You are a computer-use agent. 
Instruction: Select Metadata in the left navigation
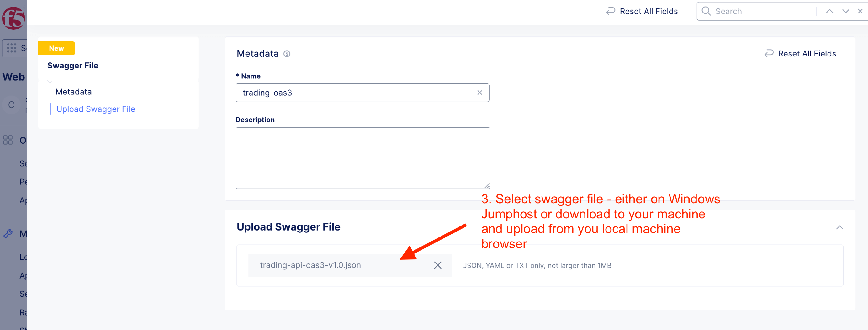pyautogui.click(x=73, y=92)
